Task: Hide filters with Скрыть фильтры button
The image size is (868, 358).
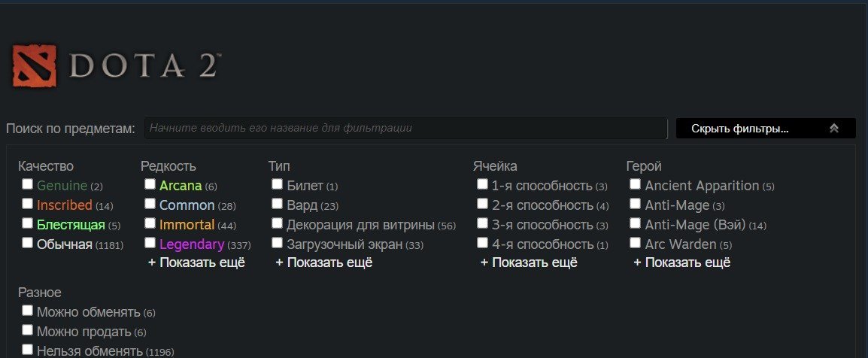Action: 766,129
